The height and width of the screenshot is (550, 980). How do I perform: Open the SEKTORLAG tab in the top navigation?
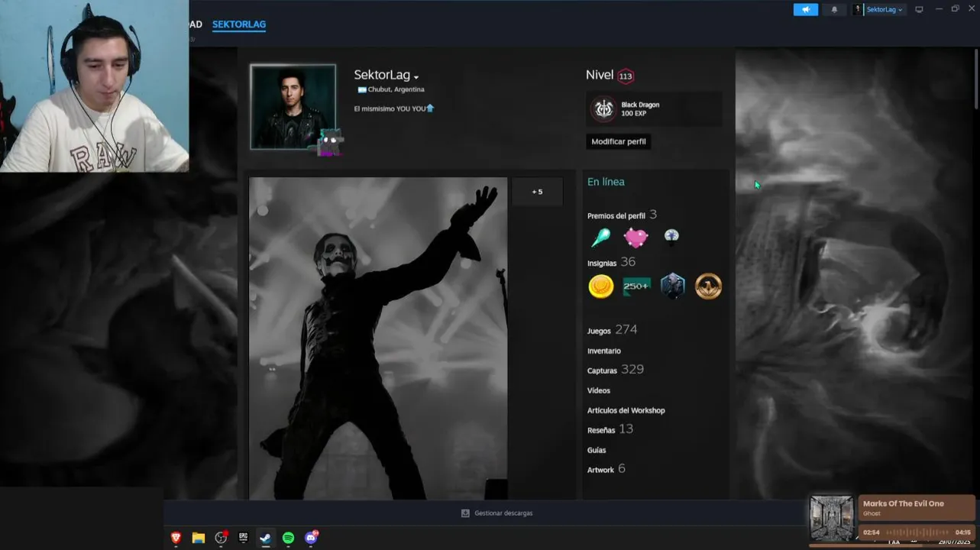click(x=239, y=24)
